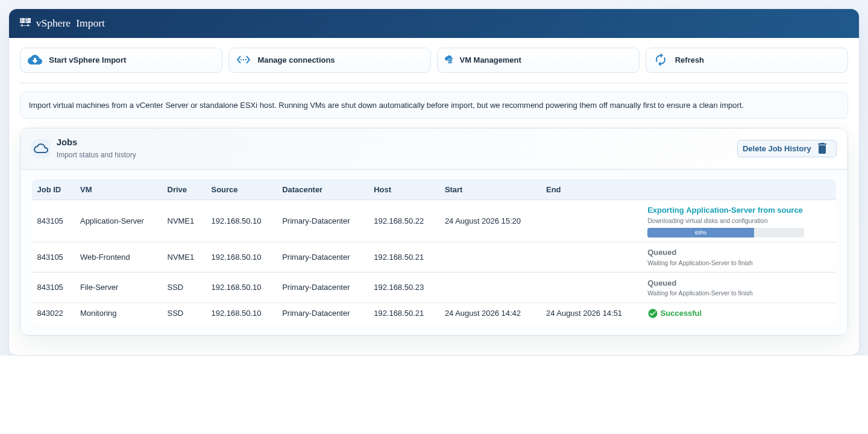Viewport: 868px width, 434px height.
Task: Click the trash can icon for job history
Action: [x=822, y=148]
